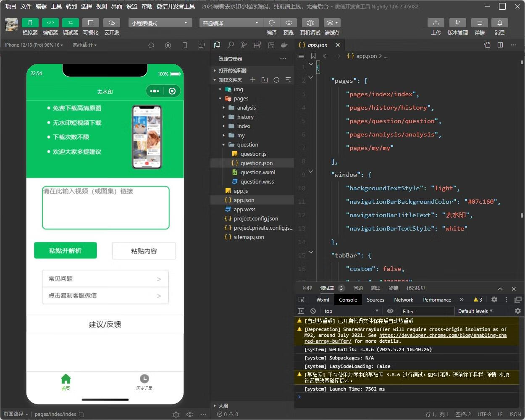This screenshot has width=525, height=420.
Task: Open the 普通编译 compile mode dropdown
Action: pos(231,23)
